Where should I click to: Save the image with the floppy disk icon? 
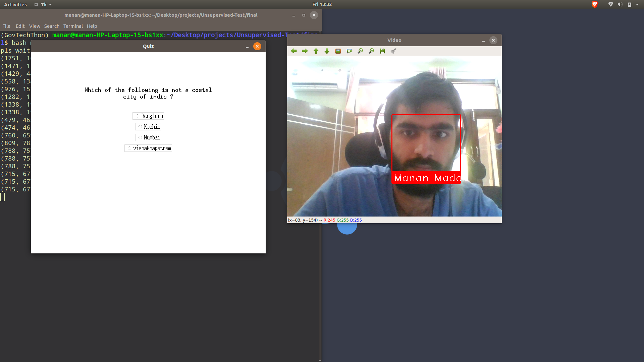[x=382, y=51]
